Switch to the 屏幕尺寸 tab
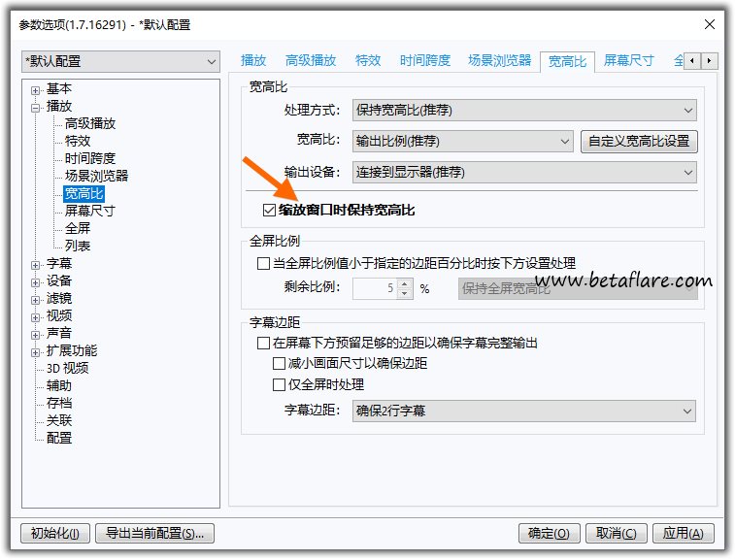Image resolution: width=735 pixels, height=560 pixels. pyautogui.click(x=628, y=60)
